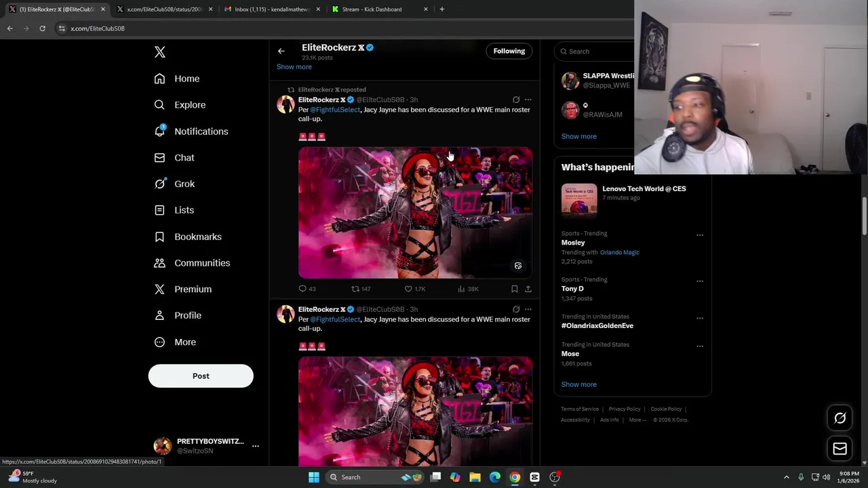Screen dimensions: 868x488
Task: Open Lists in X sidebar
Action: 174,210
